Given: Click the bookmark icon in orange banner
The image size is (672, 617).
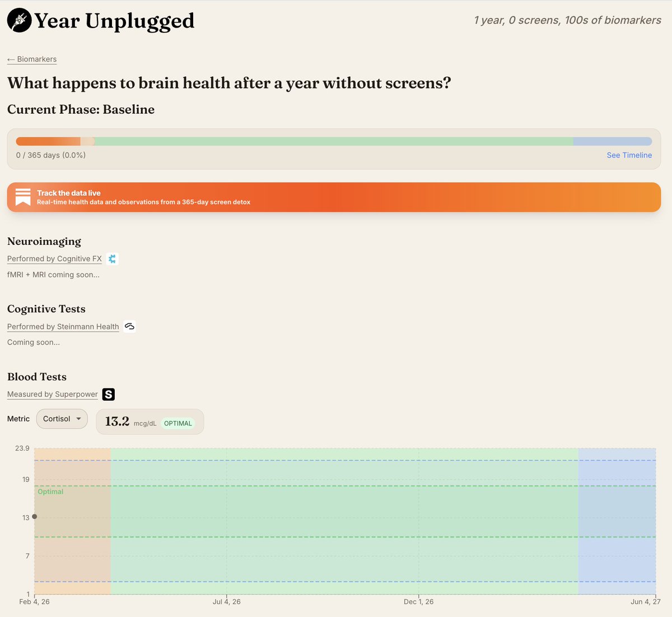Looking at the screenshot, I should pos(23,197).
